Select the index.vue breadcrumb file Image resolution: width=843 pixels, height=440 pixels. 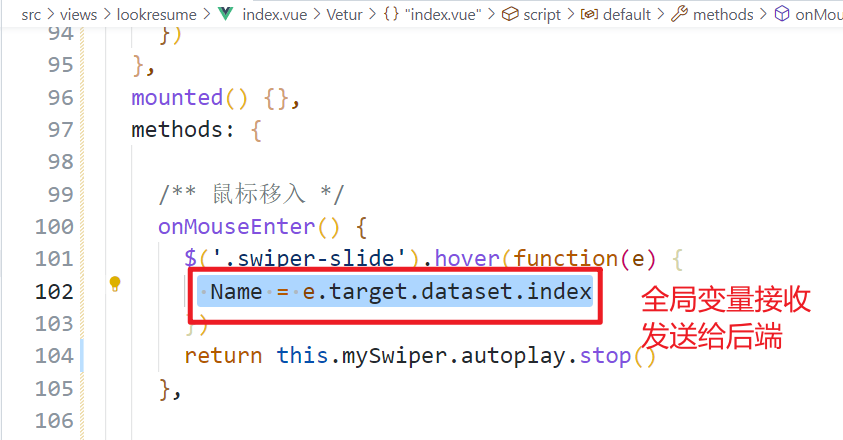click(275, 15)
